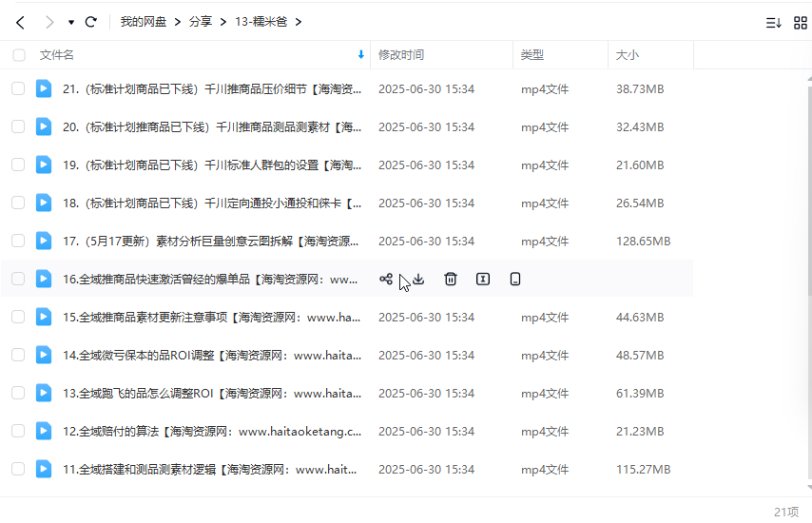
Task: Open the navigation history dropdown arrow
Action: (71, 22)
